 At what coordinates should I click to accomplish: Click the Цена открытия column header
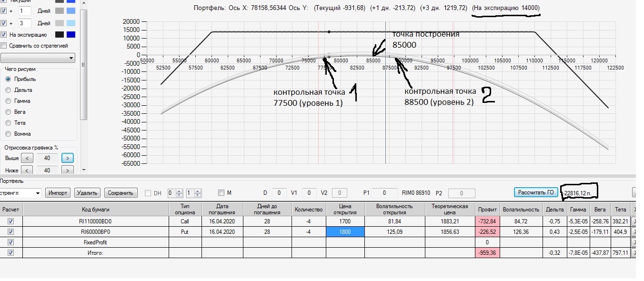345,210
